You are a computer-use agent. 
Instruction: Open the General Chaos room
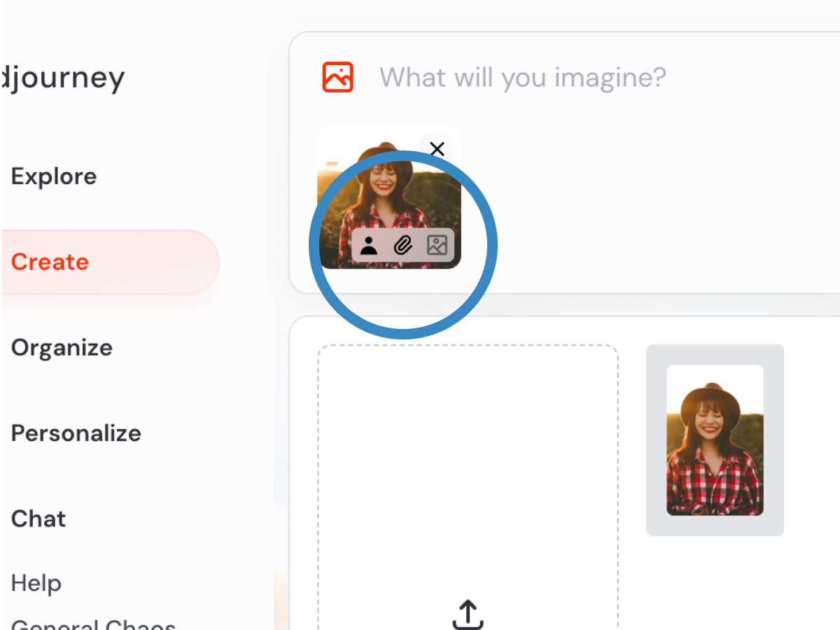click(x=94, y=623)
